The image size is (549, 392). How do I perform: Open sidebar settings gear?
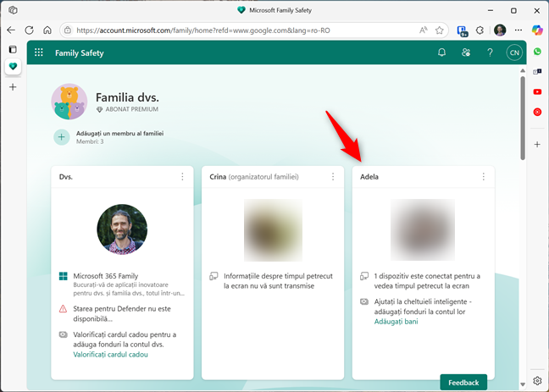tap(537, 380)
